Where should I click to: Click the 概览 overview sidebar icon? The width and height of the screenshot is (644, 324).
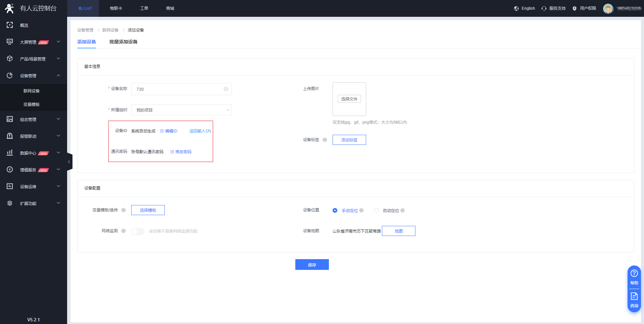point(10,25)
